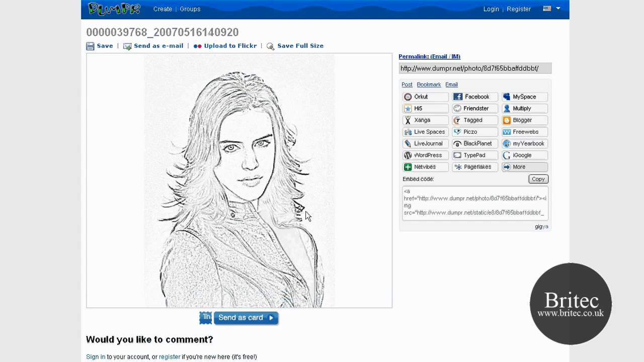The width and height of the screenshot is (644, 362).
Task: Click the Save Full Size magnifier icon
Action: coord(270,46)
